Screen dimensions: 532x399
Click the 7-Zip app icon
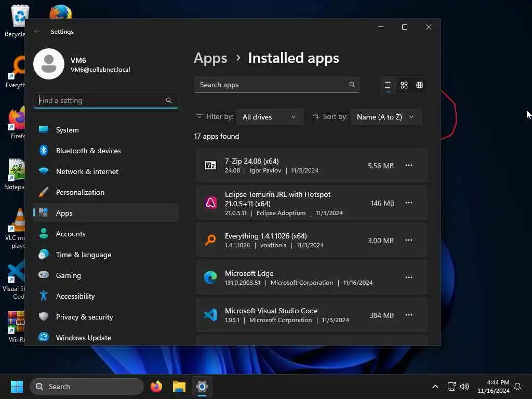210,166
